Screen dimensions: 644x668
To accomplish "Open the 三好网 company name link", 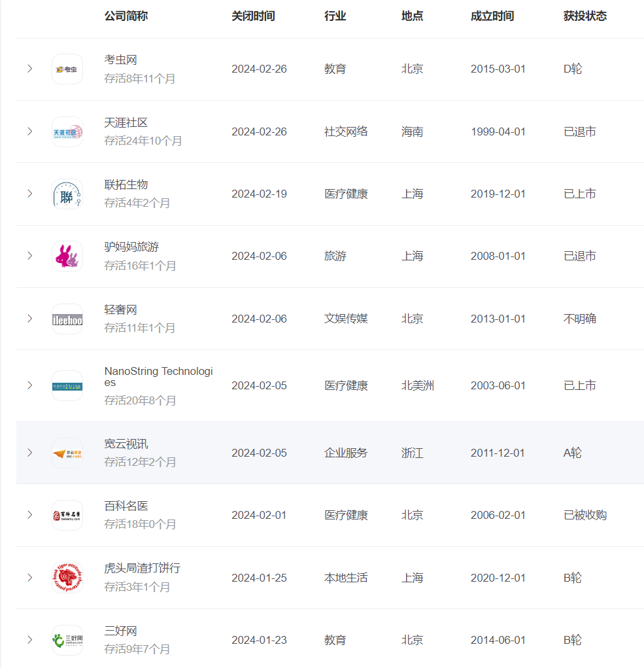I will [120, 631].
